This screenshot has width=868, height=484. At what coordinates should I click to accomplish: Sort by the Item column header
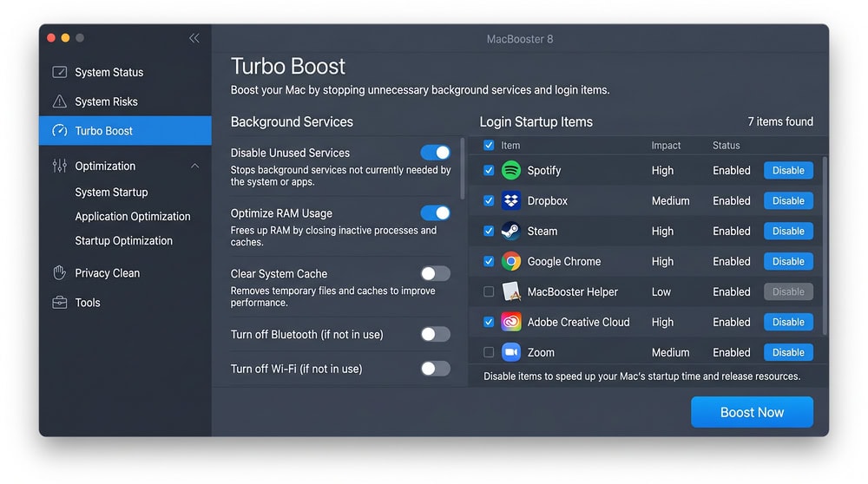coord(510,146)
